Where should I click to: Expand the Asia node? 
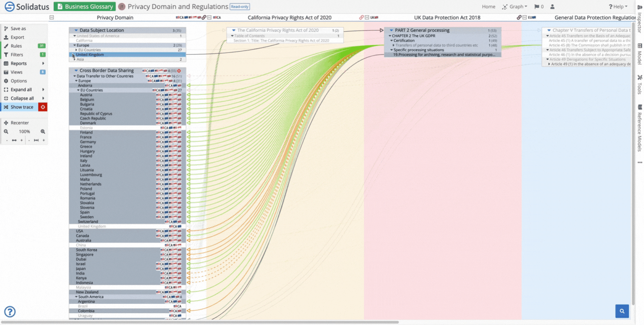point(75,59)
